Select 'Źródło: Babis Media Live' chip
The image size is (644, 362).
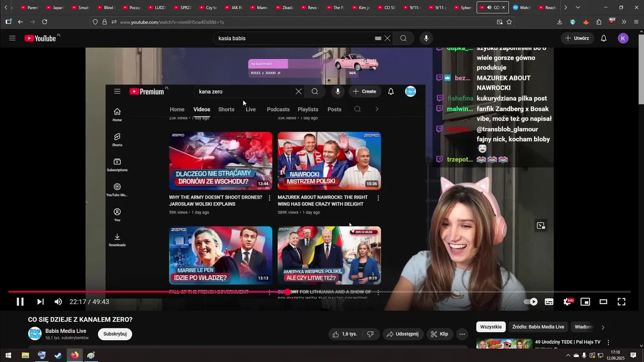click(x=538, y=327)
